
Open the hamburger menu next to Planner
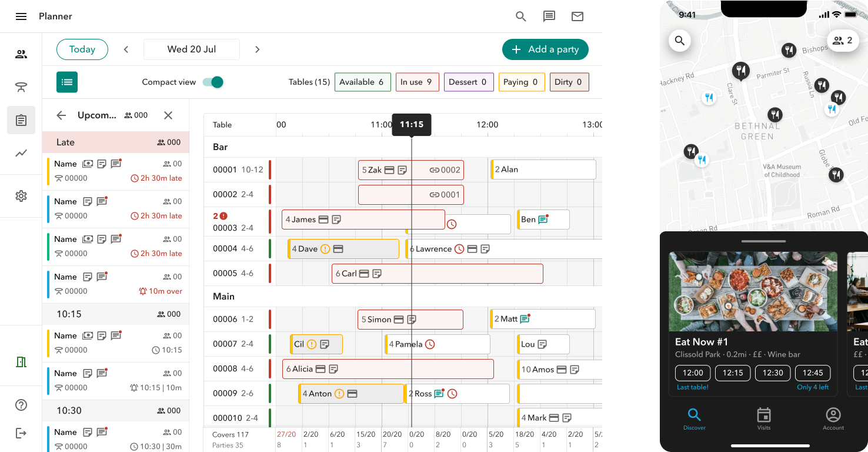click(x=21, y=16)
